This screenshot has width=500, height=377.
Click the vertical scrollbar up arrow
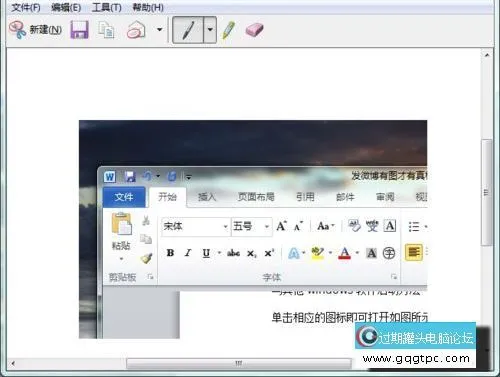(x=487, y=55)
